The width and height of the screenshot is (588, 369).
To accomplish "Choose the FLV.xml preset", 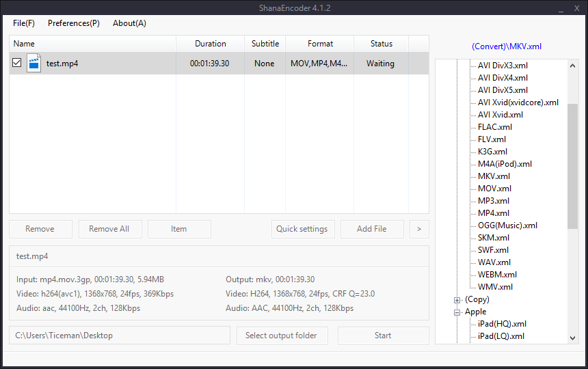I will click(492, 139).
